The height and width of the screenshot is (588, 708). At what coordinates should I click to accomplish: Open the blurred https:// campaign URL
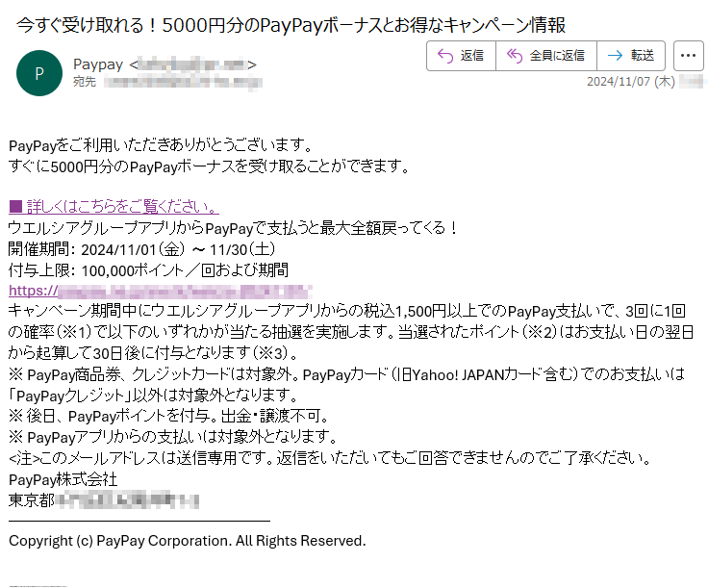(161, 291)
